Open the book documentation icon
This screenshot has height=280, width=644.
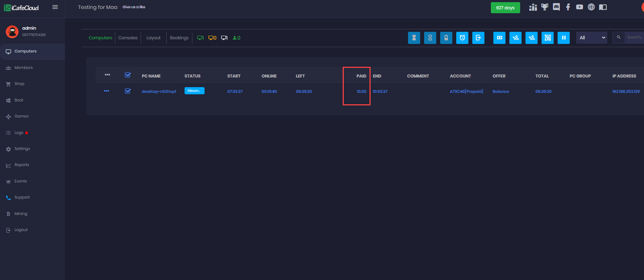[603, 7]
